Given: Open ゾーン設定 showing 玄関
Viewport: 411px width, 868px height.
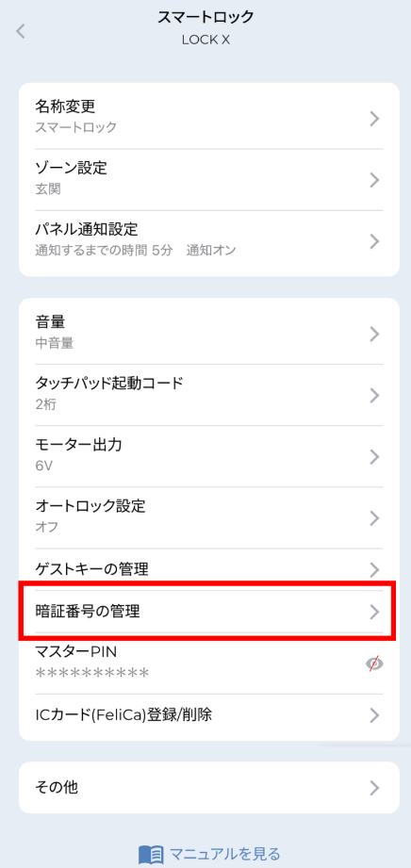Looking at the screenshot, I should [x=209, y=180].
